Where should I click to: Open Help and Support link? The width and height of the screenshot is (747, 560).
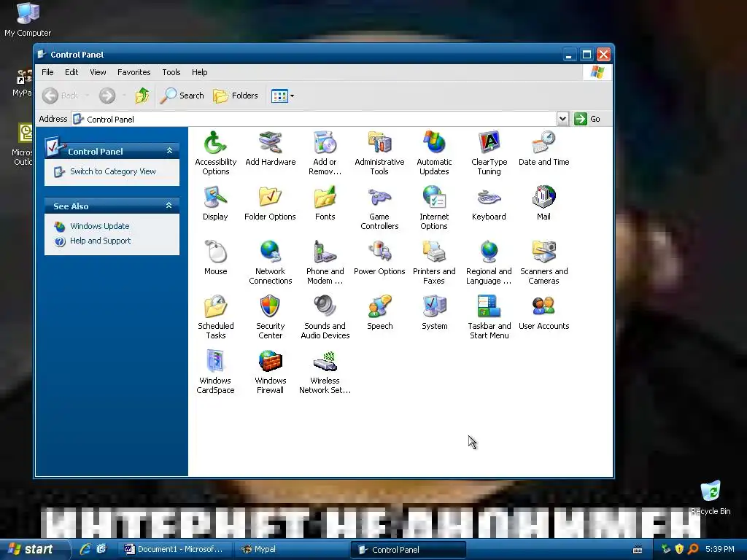(100, 241)
